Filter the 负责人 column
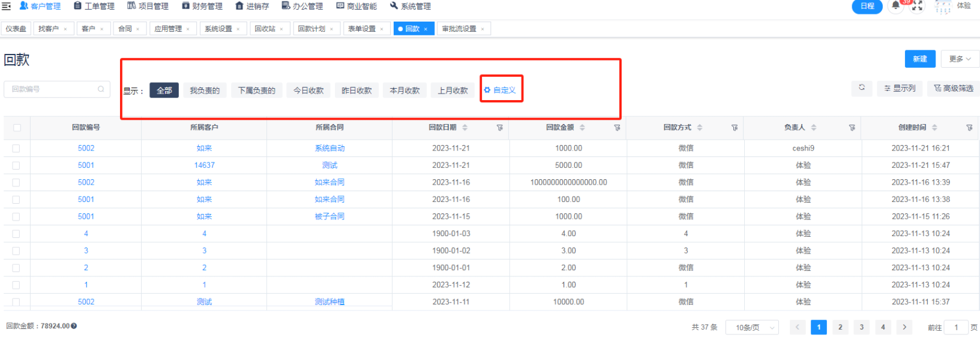Viewport: 980px width, 338px height. 852,128
